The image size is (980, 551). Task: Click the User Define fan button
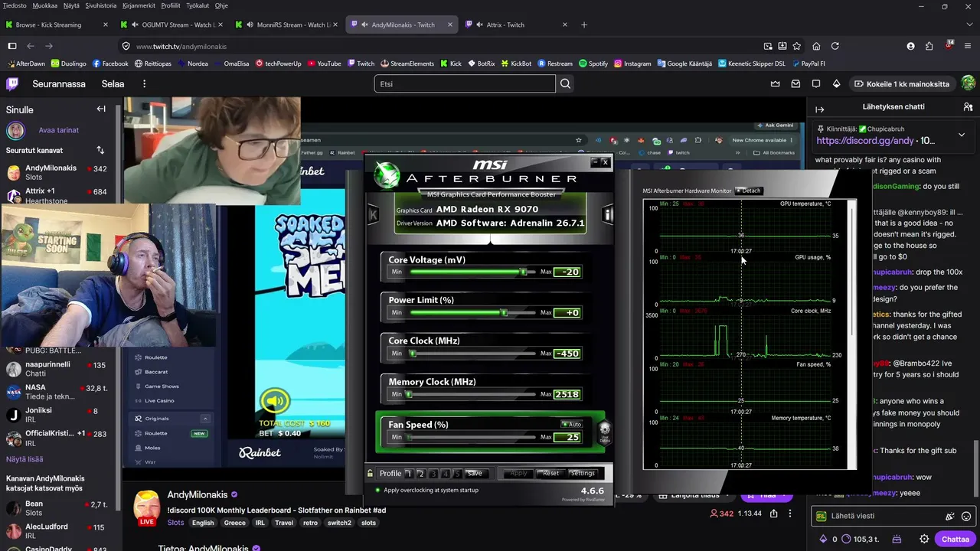click(x=604, y=432)
